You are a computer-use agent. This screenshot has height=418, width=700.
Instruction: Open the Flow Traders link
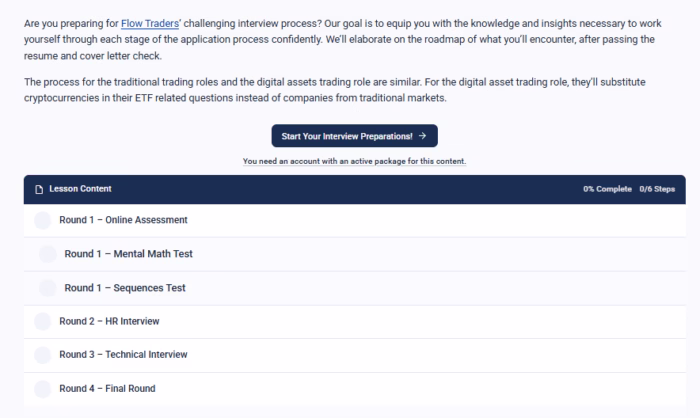(x=150, y=24)
